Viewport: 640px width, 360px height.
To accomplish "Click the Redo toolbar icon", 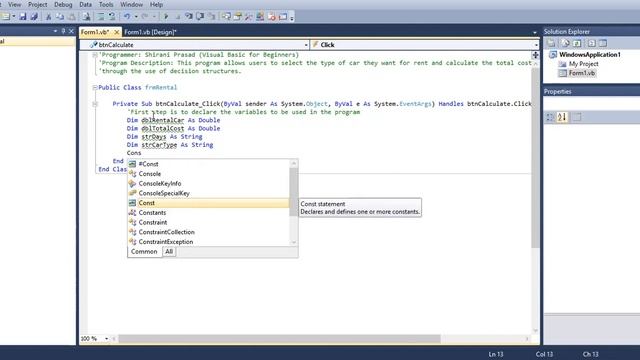I will pyautogui.click(x=145, y=17).
